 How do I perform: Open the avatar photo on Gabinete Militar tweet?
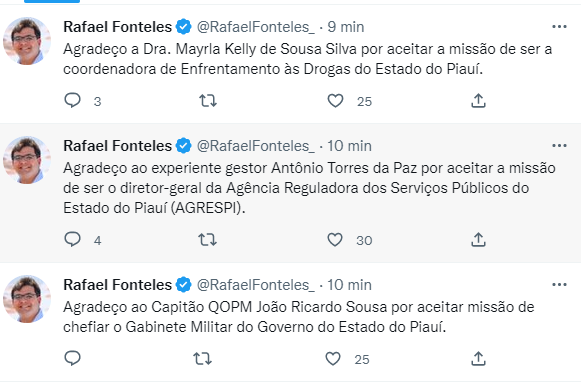[27, 299]
